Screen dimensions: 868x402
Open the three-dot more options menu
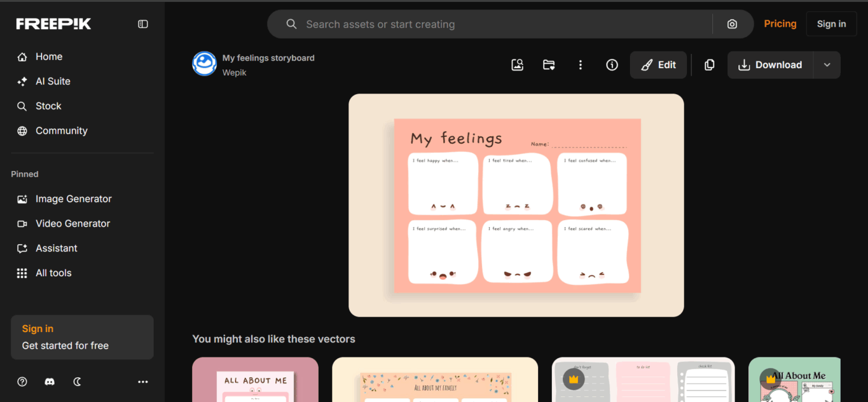coord(580,64)
